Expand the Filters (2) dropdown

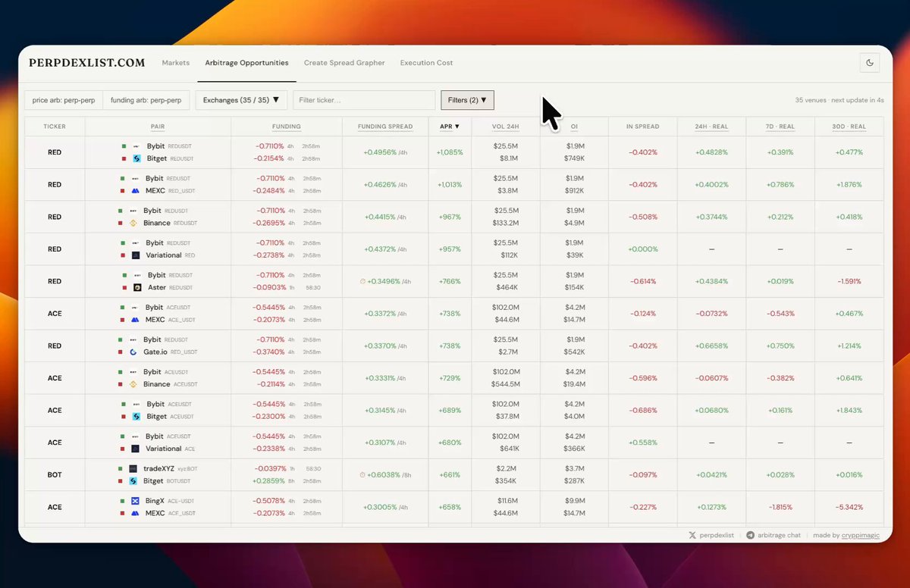467,100
